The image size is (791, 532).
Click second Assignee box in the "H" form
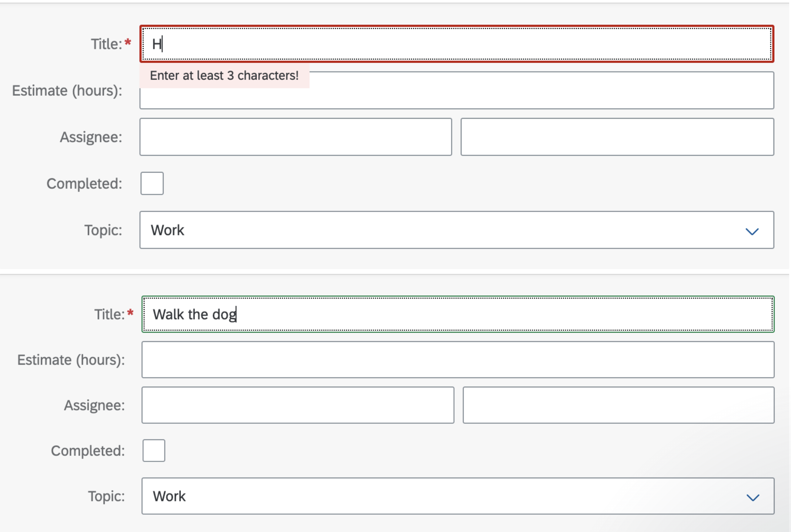click(x=617, y=137)
